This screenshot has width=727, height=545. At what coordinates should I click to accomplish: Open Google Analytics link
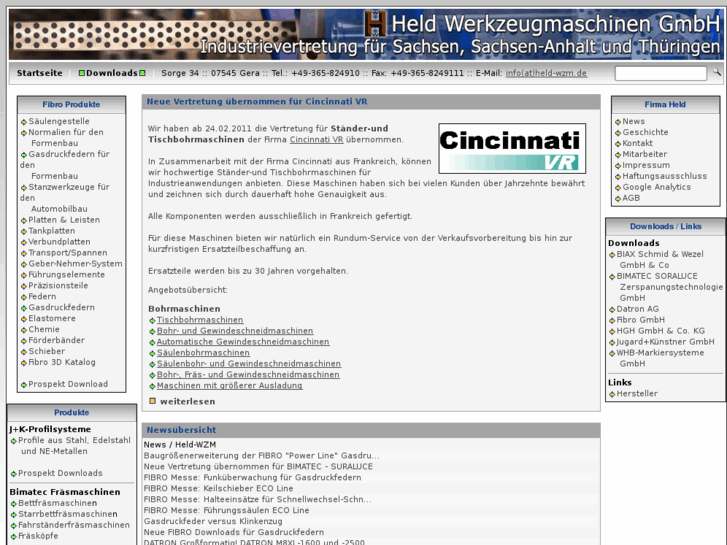click(x=657, y=187)
